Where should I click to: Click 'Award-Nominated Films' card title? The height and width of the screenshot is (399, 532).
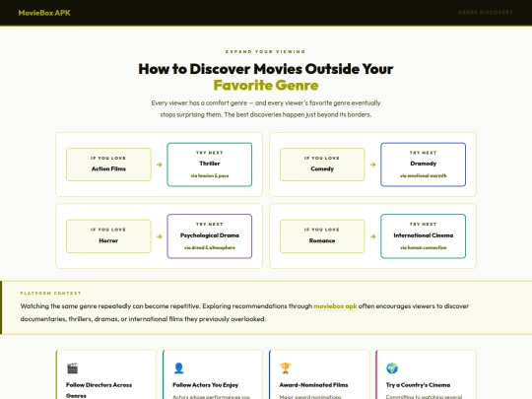point(313,385)
